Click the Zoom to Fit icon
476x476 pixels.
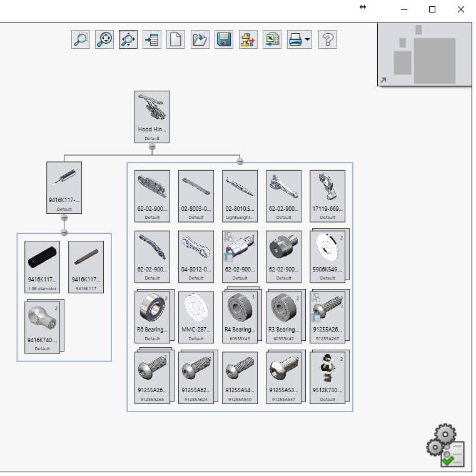pos(104,39)
